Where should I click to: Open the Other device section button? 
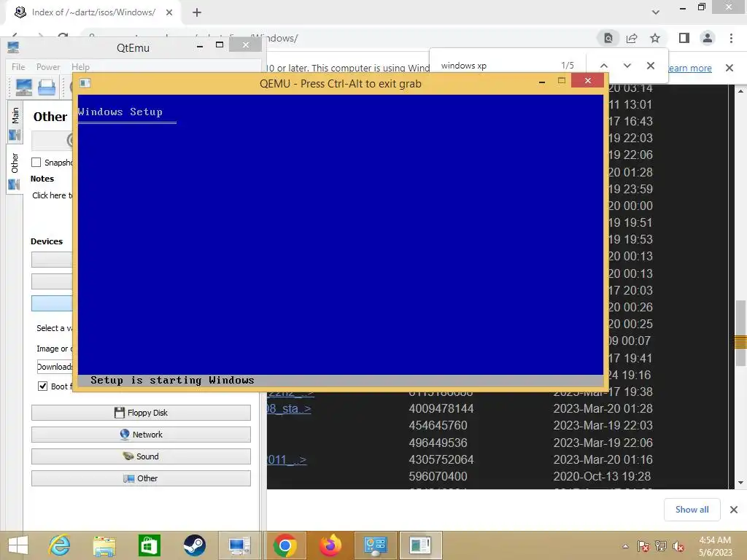pyautogui.click(x=141, y=478)
